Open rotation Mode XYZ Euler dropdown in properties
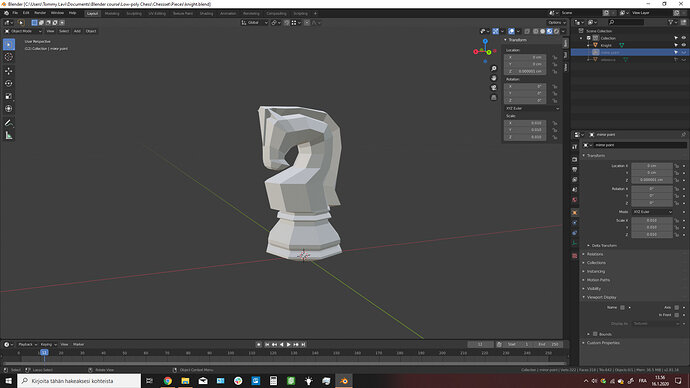690x388 pixels. pos(652,212)
